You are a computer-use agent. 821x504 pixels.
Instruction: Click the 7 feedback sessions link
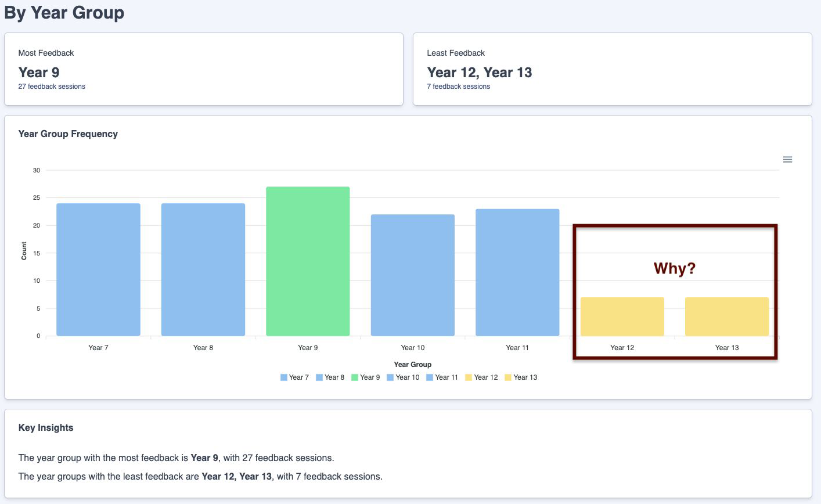pos(458,87)
